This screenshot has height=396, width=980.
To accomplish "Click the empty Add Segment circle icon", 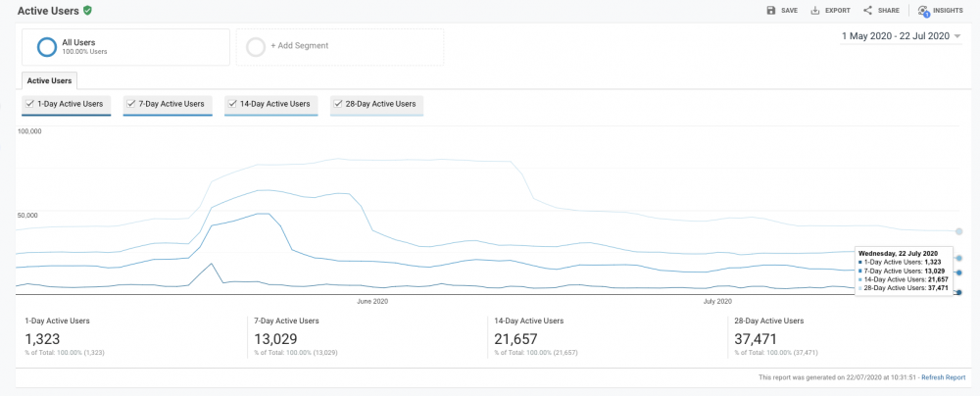I will coord(256,46).
